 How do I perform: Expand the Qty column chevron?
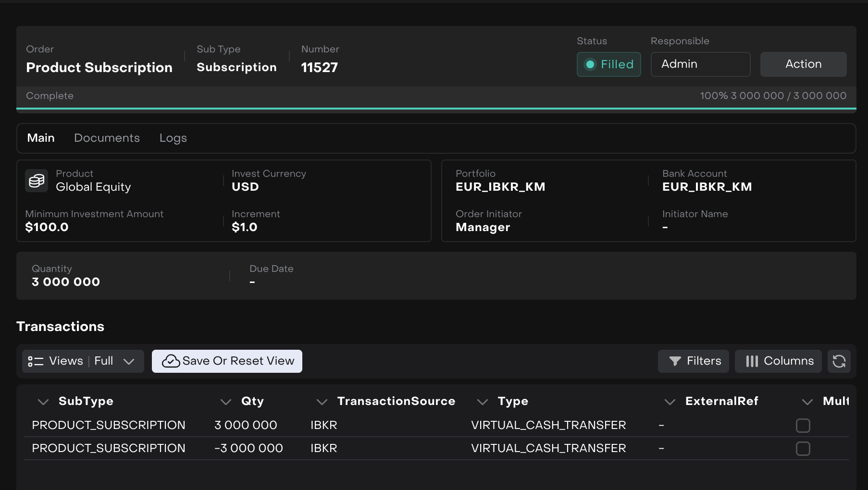tap(225, 402)
